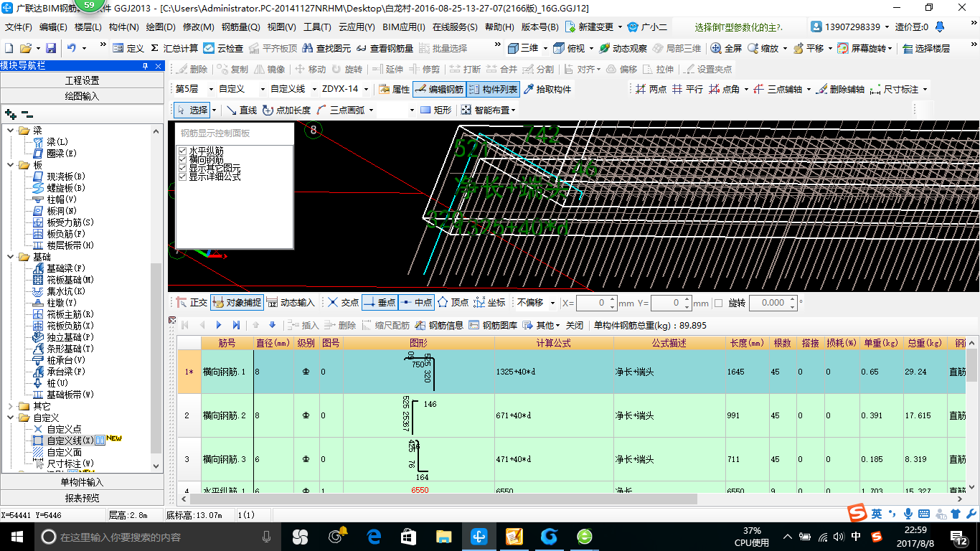Screen dimensions: 980x551
Task: Click 删除辅轴 (Delete Auxiliary Axis)
Action: pyautogui.click(x=839, y=90)
